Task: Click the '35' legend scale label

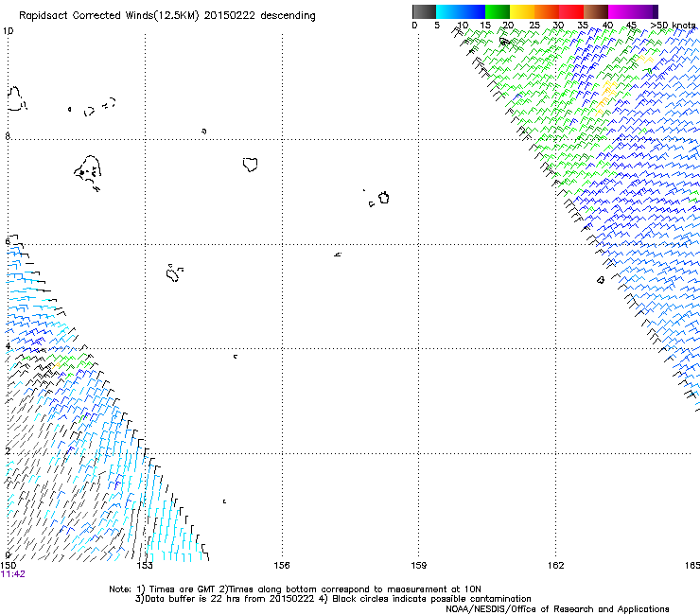Action: [x=583, y=25]
